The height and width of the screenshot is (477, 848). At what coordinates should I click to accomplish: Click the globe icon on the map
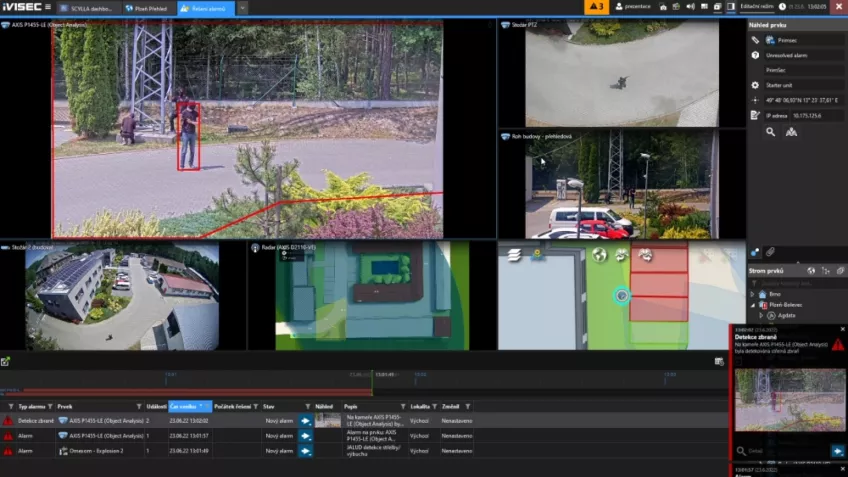(600, 254)
